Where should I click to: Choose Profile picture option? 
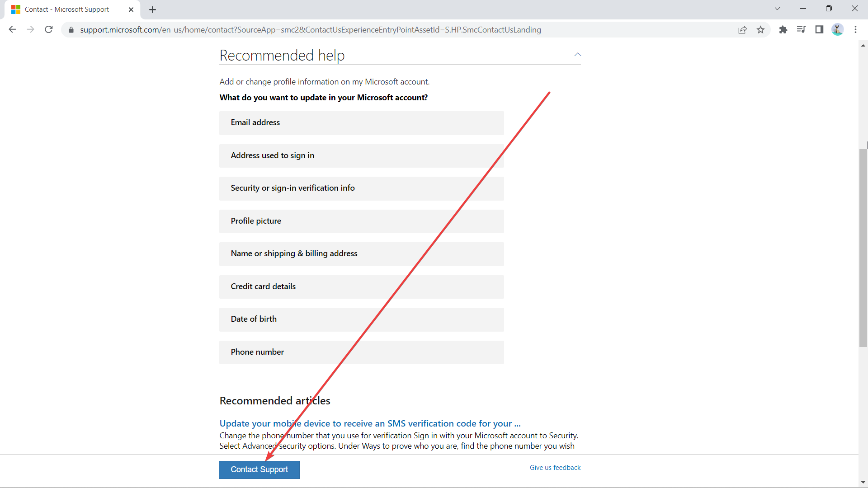pyautogui.click(x=361, y=221)
